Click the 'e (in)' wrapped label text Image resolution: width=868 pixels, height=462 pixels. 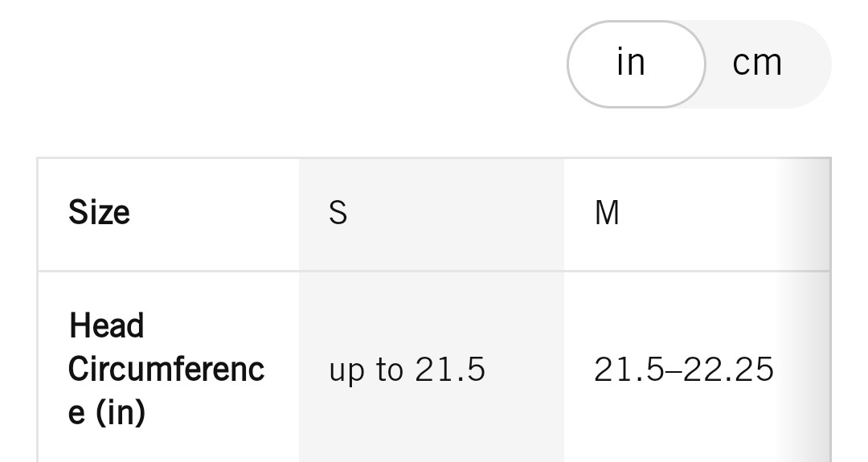pos(107,413)
